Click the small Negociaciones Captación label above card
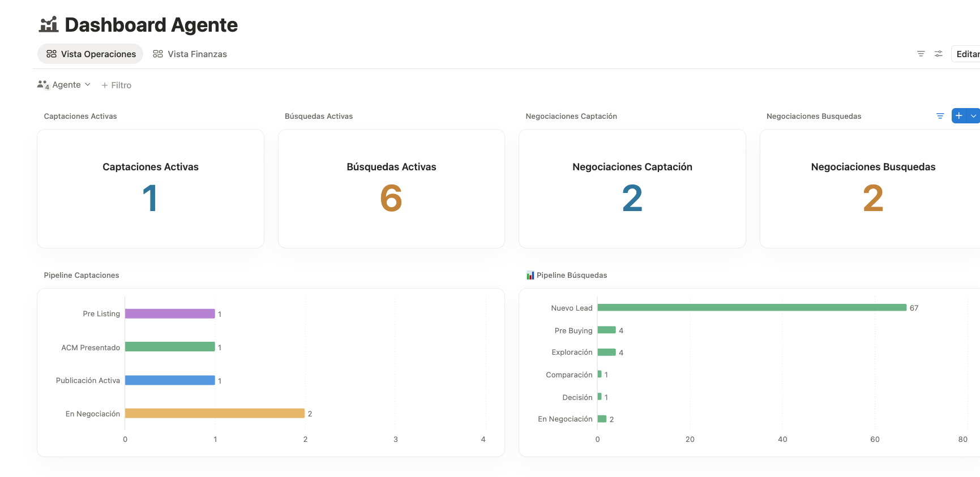The height and width of the screenshot is (477, 980). pyautogui.click(x=571, y=116)
